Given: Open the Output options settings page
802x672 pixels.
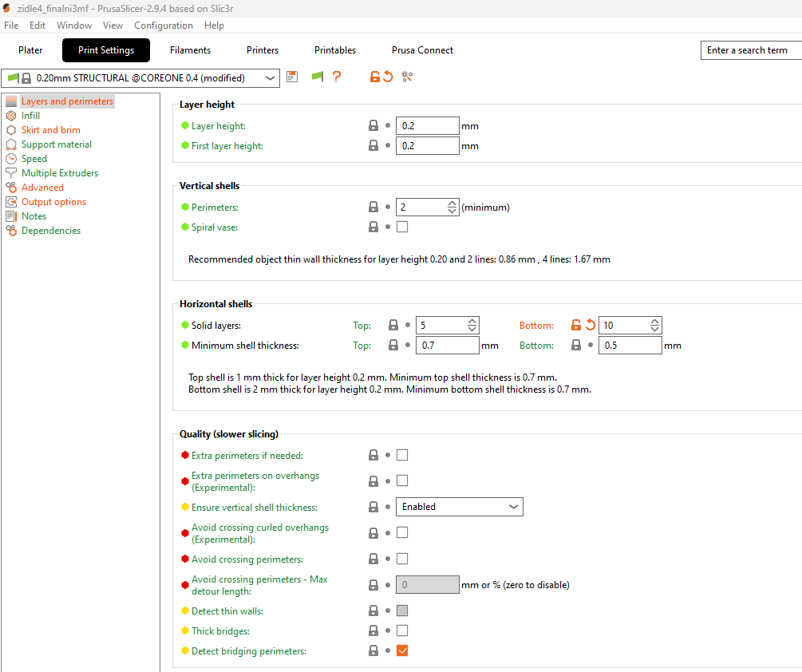Looking at the screenshot, I should (x=53, y=201).
